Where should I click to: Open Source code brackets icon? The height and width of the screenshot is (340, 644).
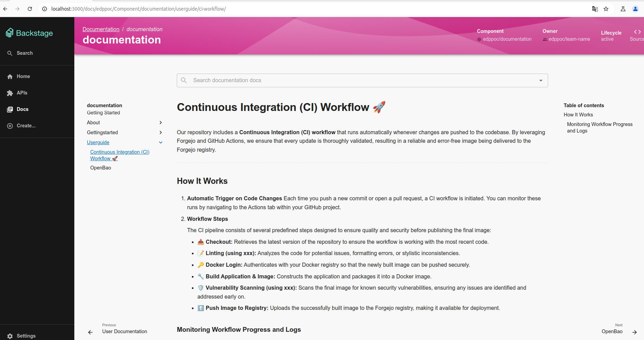[637, 32]
